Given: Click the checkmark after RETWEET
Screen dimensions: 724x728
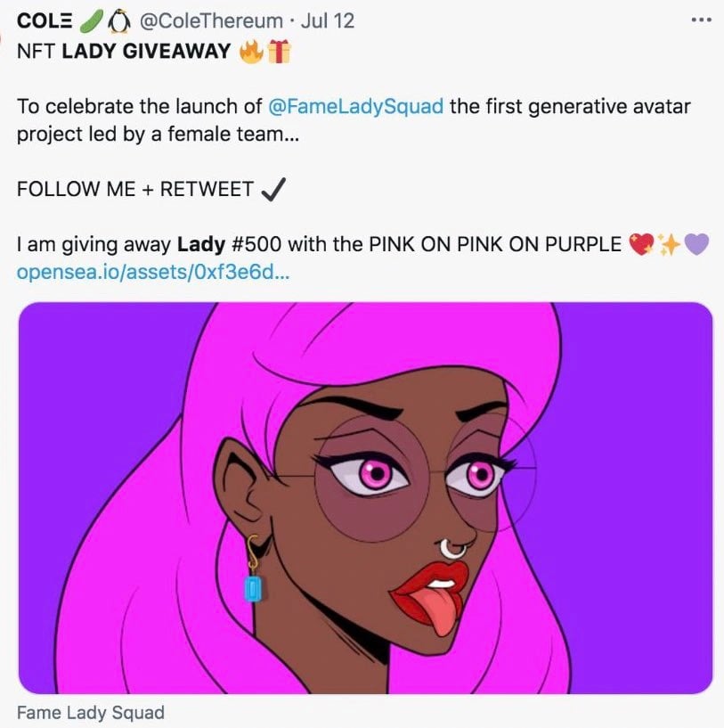Looking at the screenshot, I should coord(273,189).
